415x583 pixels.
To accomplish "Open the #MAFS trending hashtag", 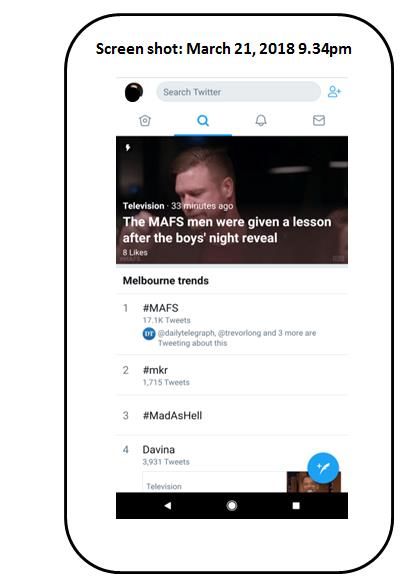I will tap(161, 308).
